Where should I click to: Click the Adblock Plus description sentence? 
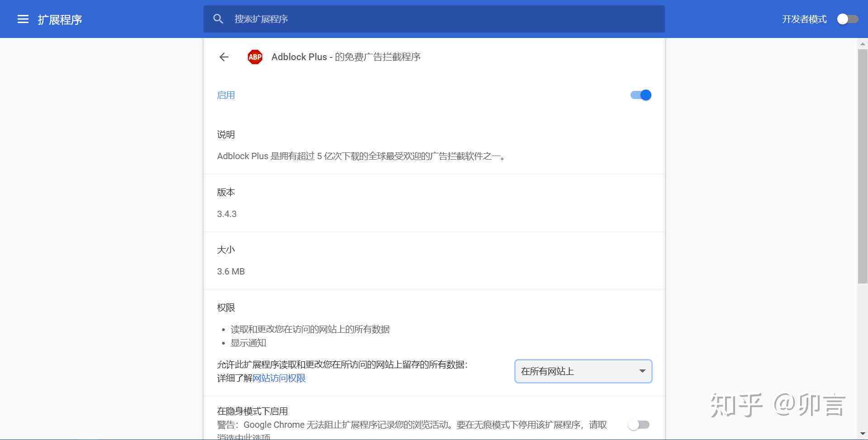tap(362, 156)
